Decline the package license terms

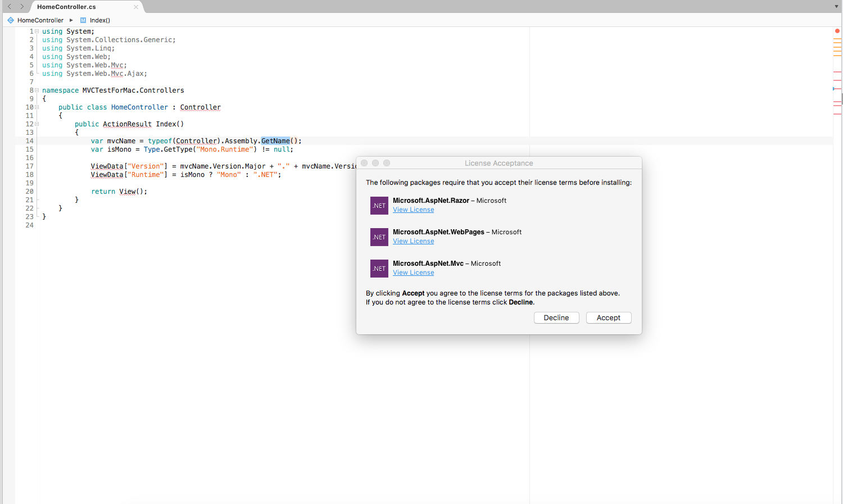556,318
